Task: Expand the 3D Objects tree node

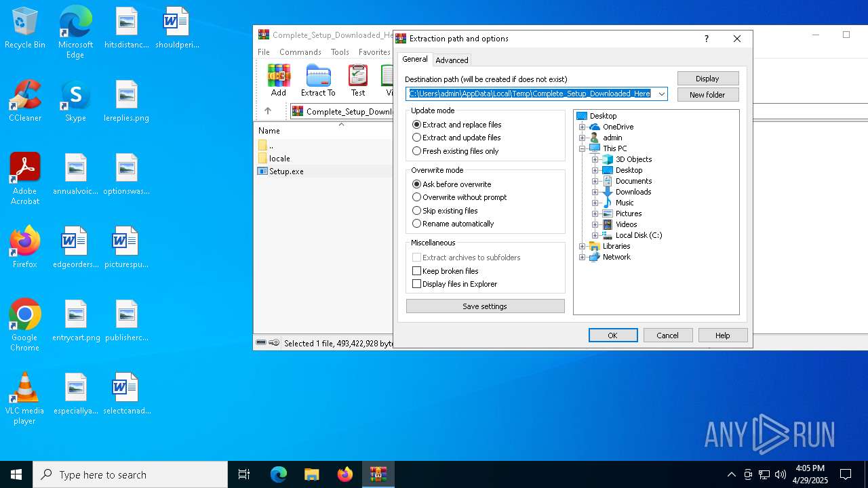Action: 595,159
